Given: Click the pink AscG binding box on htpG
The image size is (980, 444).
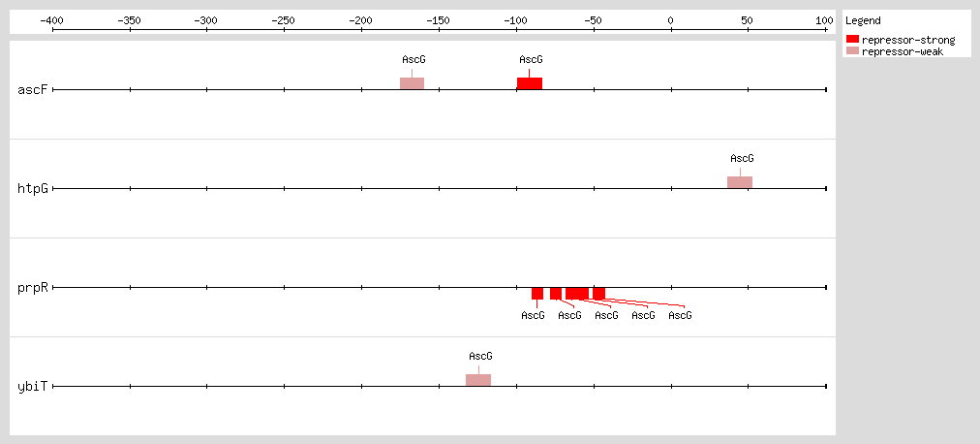Looking at the screenshot, I should (740, 182).
